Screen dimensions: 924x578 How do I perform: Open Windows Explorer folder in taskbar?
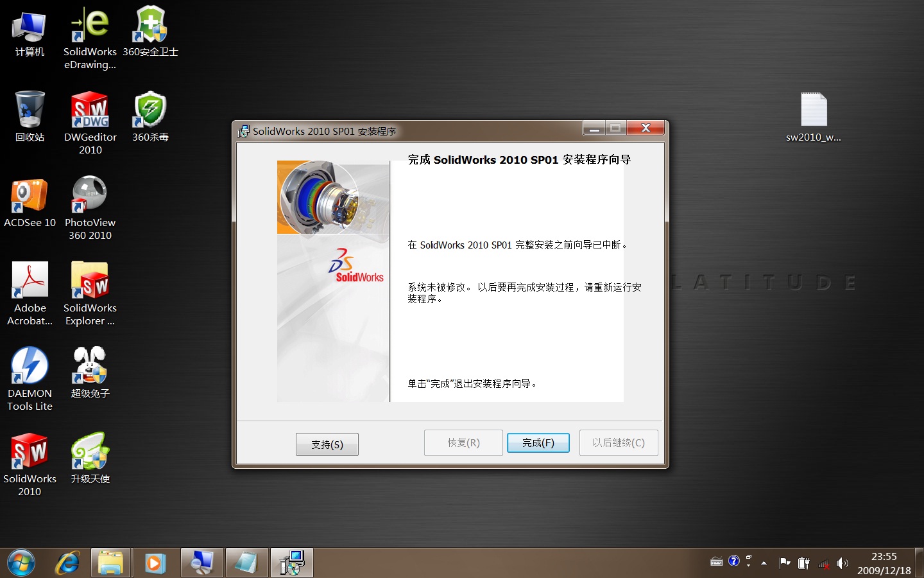click(x=110, y=563)
